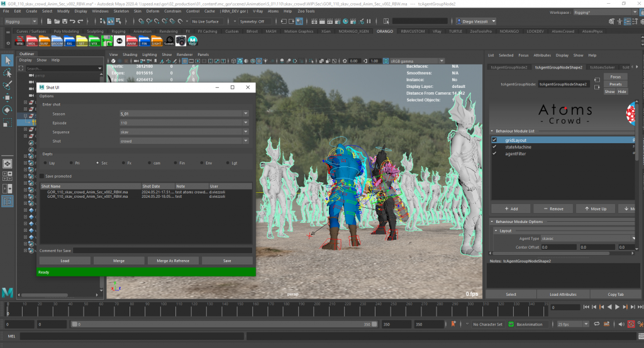
Task: Select the Lay department radio
Action: click(45, 163)
